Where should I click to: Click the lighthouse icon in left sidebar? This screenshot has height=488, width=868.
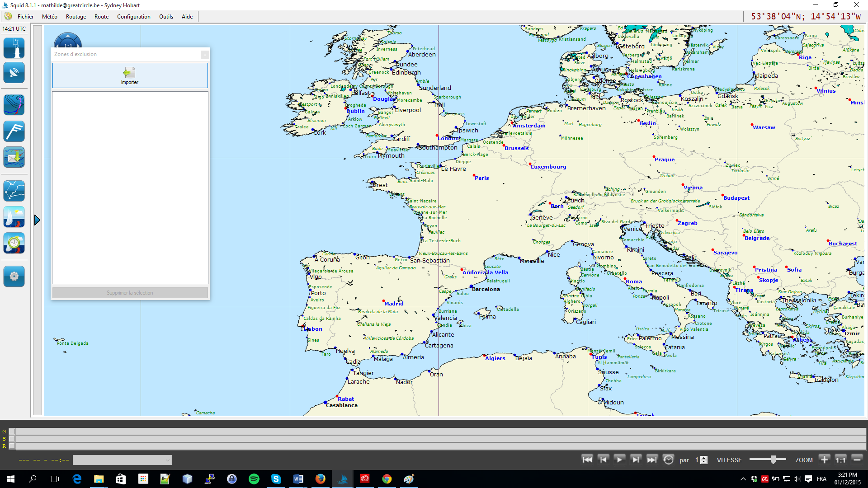point(14,48)
